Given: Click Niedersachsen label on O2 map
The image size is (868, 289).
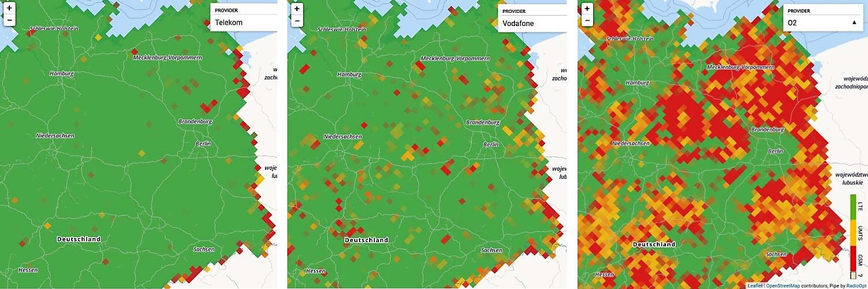Looking at the screenshot, I should click(x=631, y=143).
